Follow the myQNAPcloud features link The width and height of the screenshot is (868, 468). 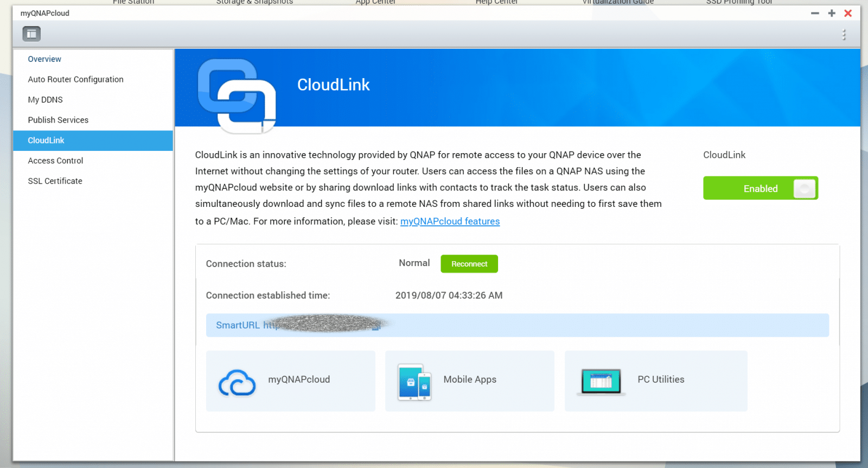point(450,222)
